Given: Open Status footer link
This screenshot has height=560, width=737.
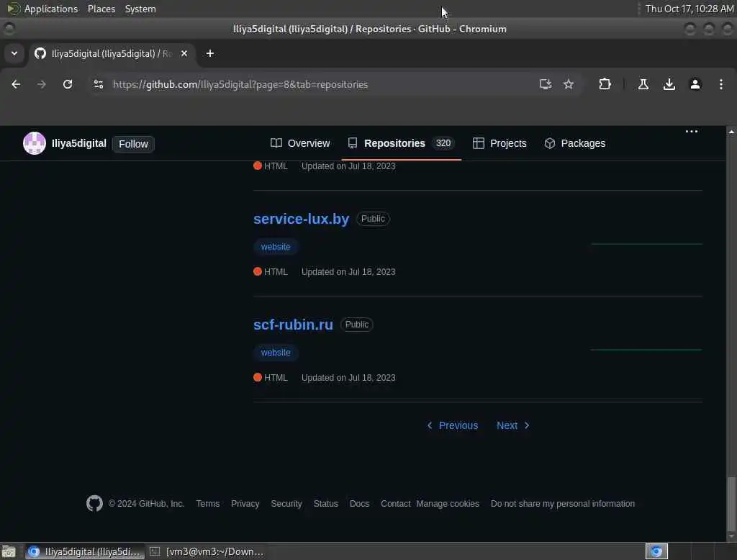Looking at the screenshot, I should [326, 503].
